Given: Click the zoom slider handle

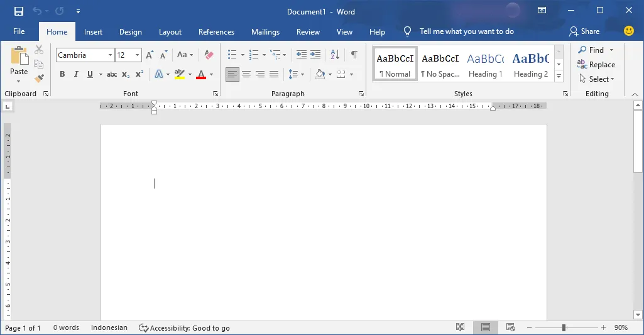Looking at the screenshot, I should 564,327.
